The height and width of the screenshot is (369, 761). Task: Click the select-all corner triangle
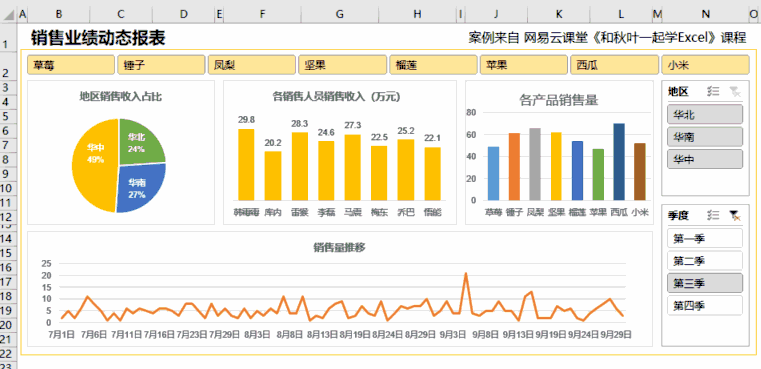click(x=8, y=15)
